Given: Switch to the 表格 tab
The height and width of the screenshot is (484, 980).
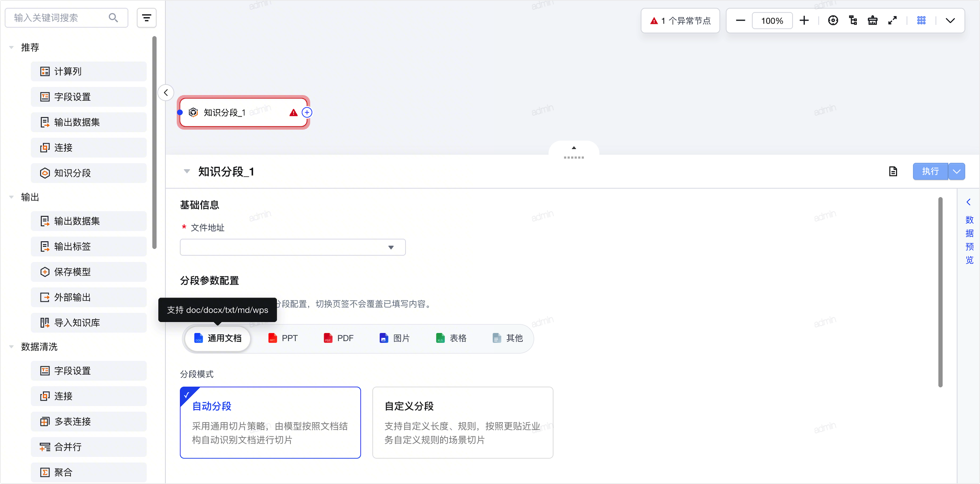Looking at the screenshot, I should (x=451, y=338).
